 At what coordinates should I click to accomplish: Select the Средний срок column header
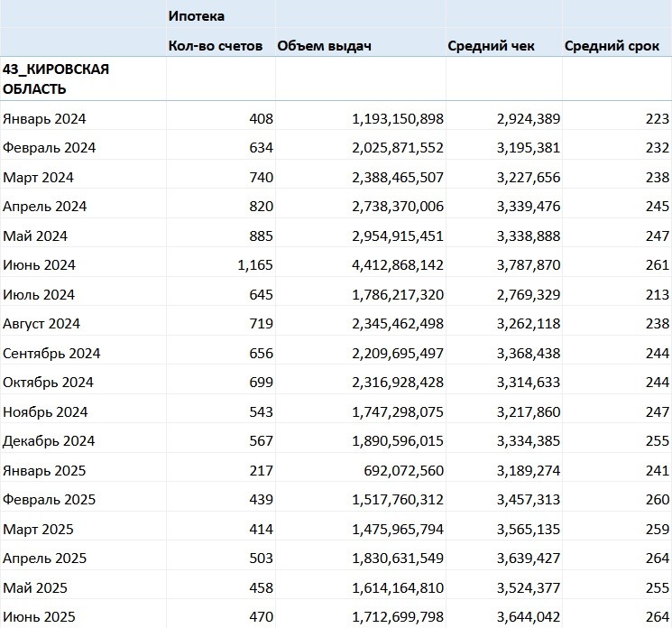click(x=612, y=46)
